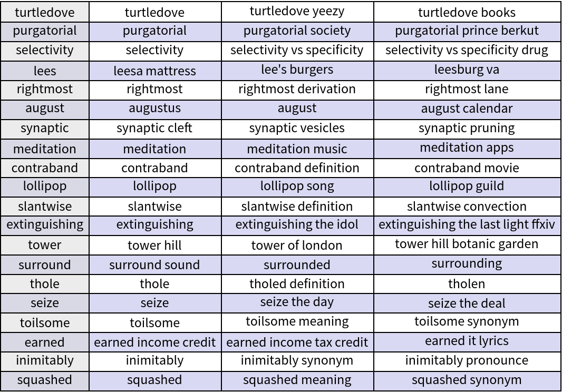Select the "earned it lyrics" cell
Screen dimensions: 562x392
(467, 341)
